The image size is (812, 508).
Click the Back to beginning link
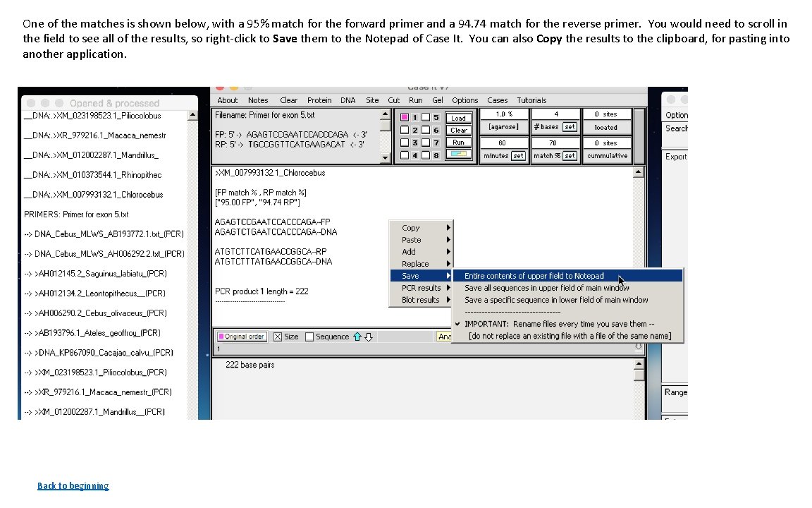pyautogui.click(x=73, y=485)
